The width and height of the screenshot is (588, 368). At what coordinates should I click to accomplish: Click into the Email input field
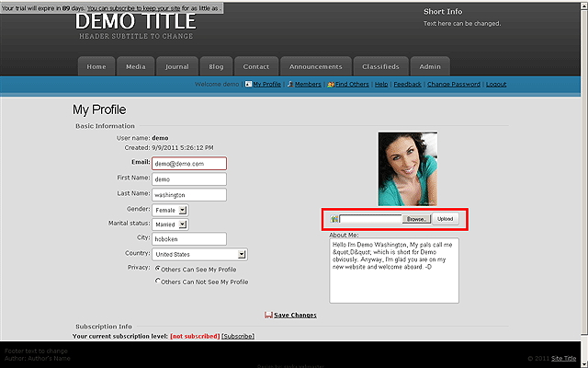point(189,164)
